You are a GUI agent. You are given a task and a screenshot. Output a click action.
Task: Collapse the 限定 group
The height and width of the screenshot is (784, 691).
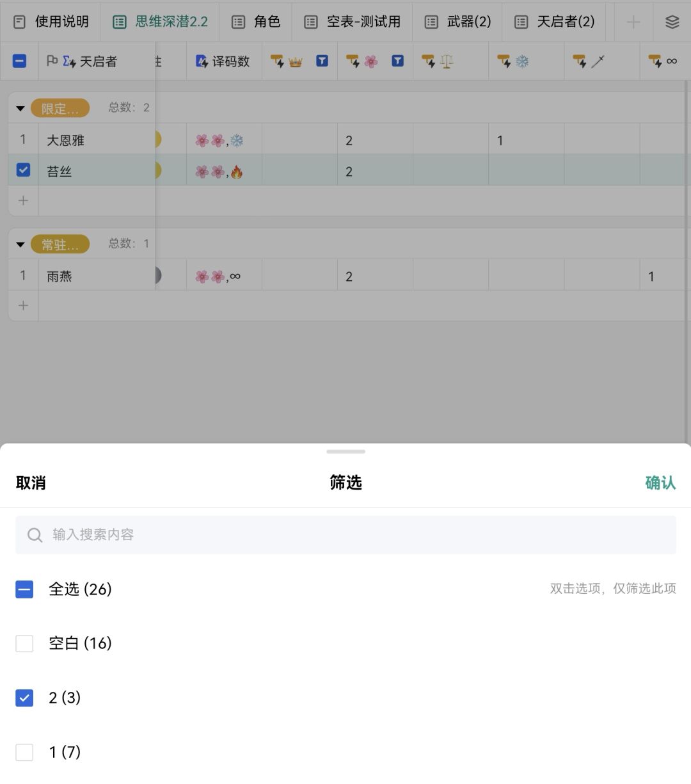[x=20, y=109]
